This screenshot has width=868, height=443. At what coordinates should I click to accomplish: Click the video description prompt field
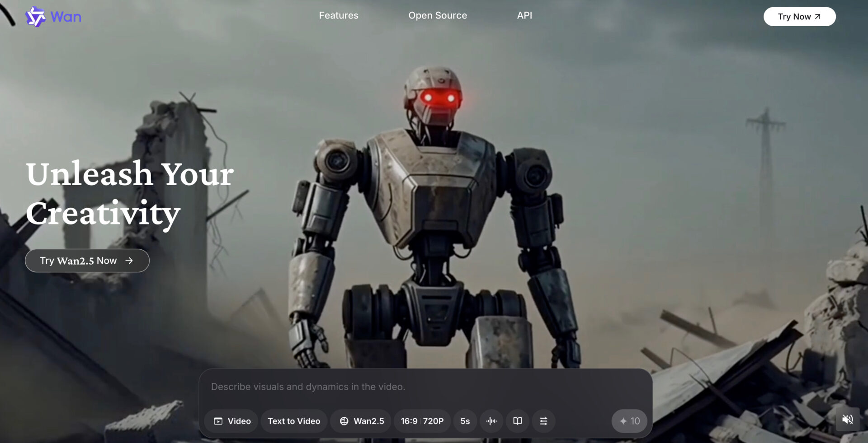pyautogui.click(x=425, y=387)
